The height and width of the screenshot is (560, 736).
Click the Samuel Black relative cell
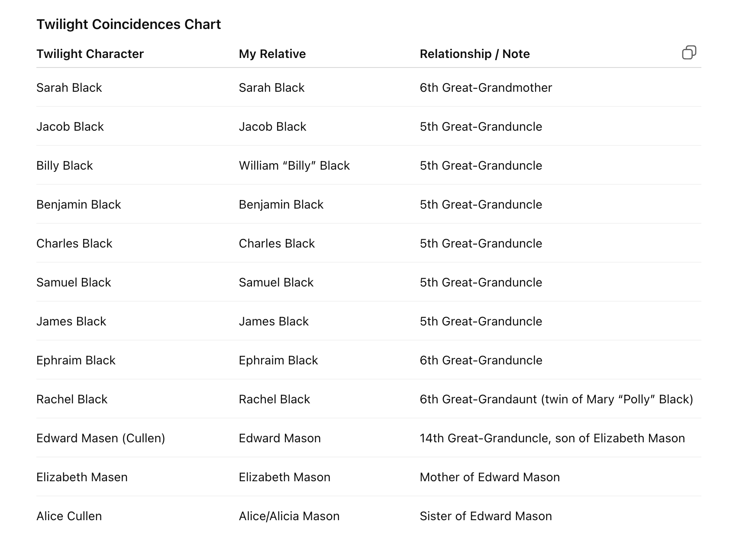pos(276,282)
